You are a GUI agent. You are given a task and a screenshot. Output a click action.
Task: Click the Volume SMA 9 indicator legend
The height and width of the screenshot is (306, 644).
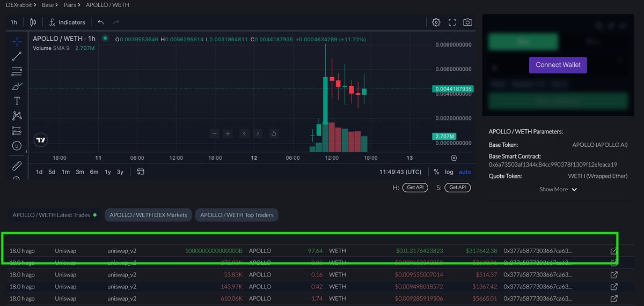coord(64,48)
